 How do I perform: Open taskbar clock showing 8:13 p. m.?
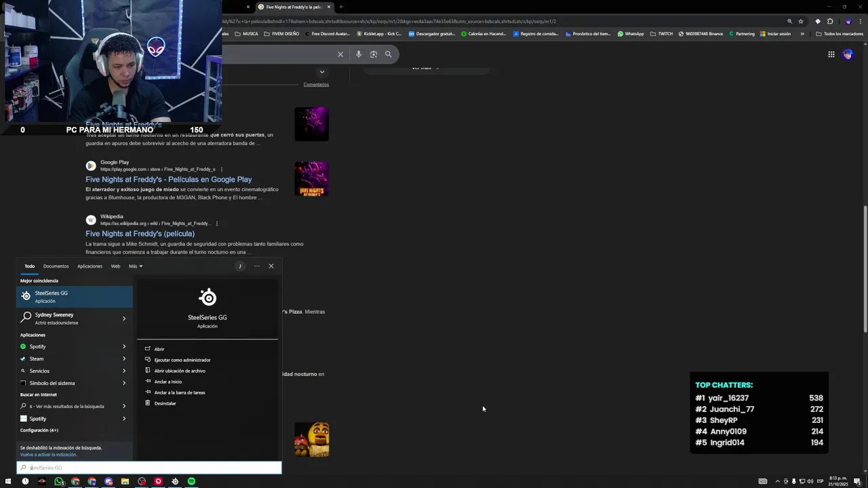pos(838,481)
